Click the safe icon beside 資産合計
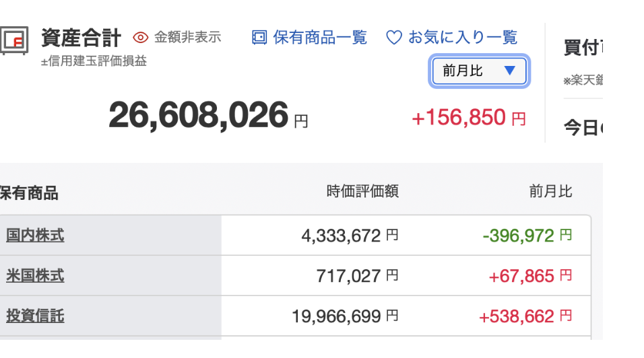This screenshot has width=644, height=358. tap(14, 40)
